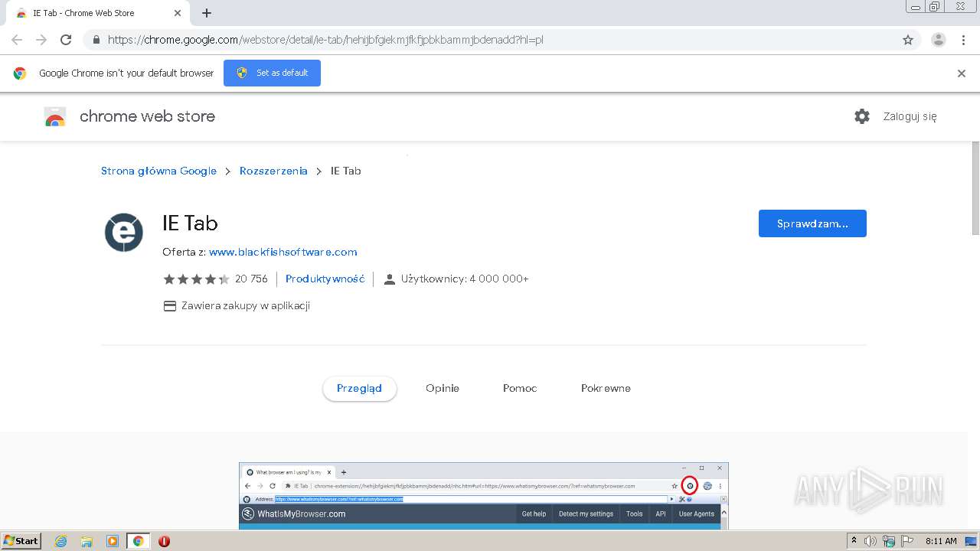Viewport: 980px width, 551px height.
Task: Click the Sprawdzam... install button
Action: 812,223
